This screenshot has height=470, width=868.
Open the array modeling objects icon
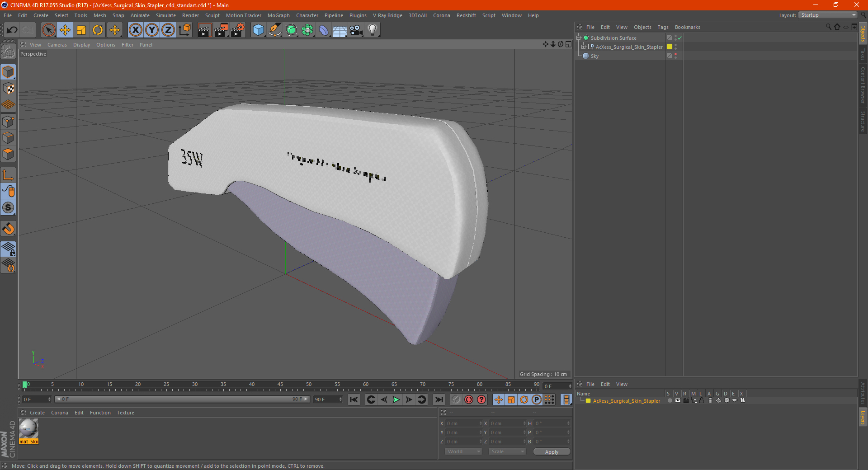click(x=307, y=30)
